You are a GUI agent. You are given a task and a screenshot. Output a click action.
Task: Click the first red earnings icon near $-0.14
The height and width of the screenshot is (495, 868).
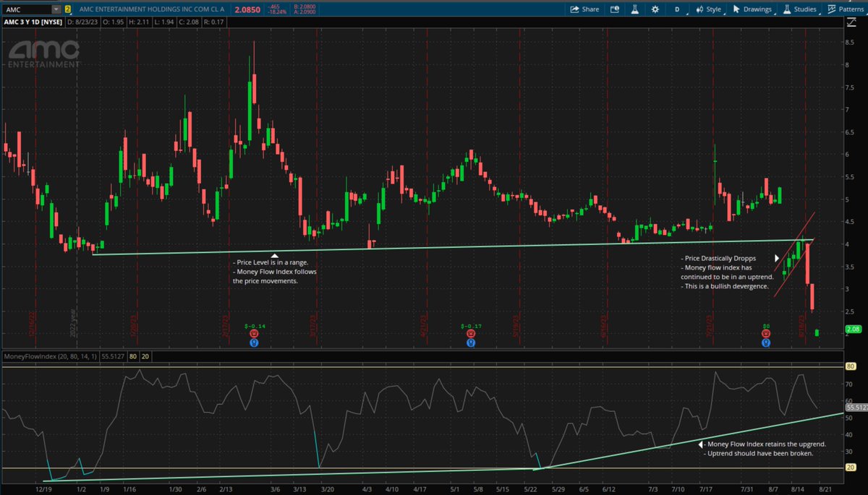click(x=254, y=334)
